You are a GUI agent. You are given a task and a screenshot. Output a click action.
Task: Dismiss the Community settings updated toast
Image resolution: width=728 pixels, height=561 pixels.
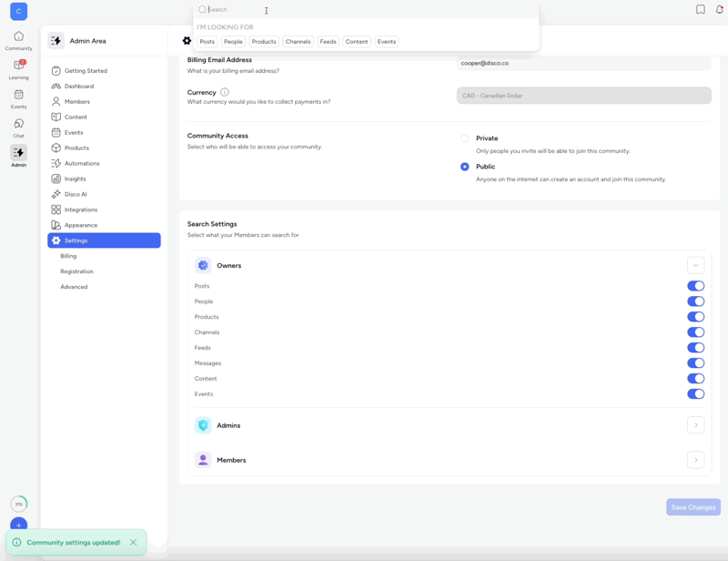(133, 543)
